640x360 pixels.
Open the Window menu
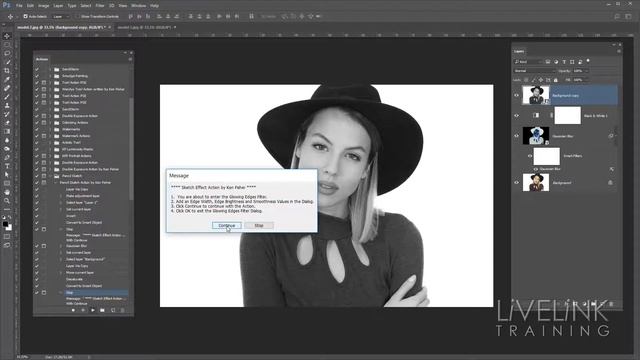tap(138, 6)
